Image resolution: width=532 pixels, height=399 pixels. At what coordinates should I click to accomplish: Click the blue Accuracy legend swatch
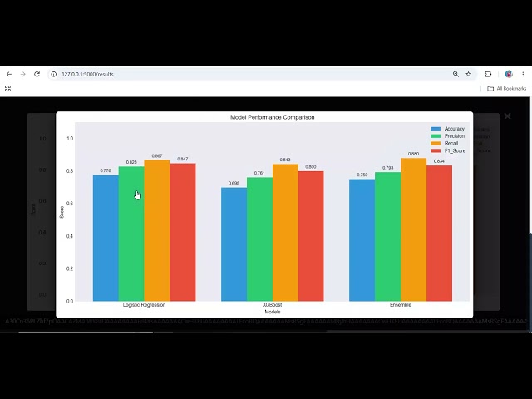(436, 129)
